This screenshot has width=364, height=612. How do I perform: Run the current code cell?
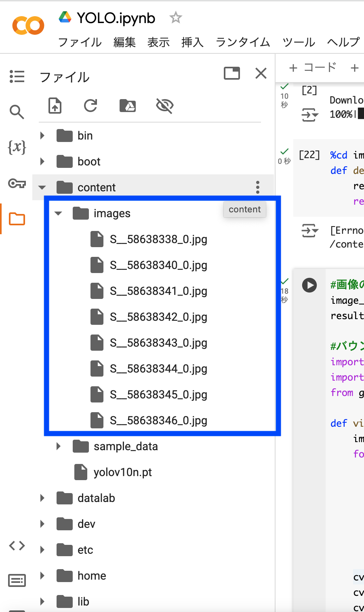point(309,285)
